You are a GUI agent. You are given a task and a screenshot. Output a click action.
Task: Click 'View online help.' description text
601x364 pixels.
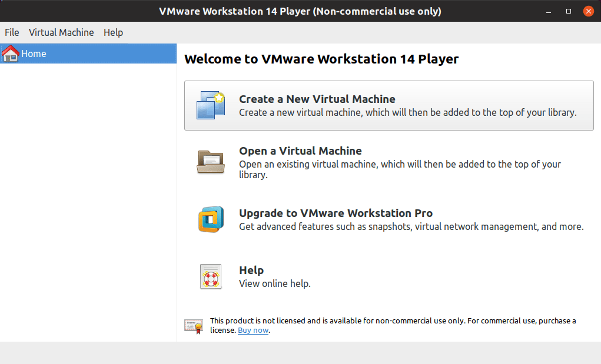275,283
